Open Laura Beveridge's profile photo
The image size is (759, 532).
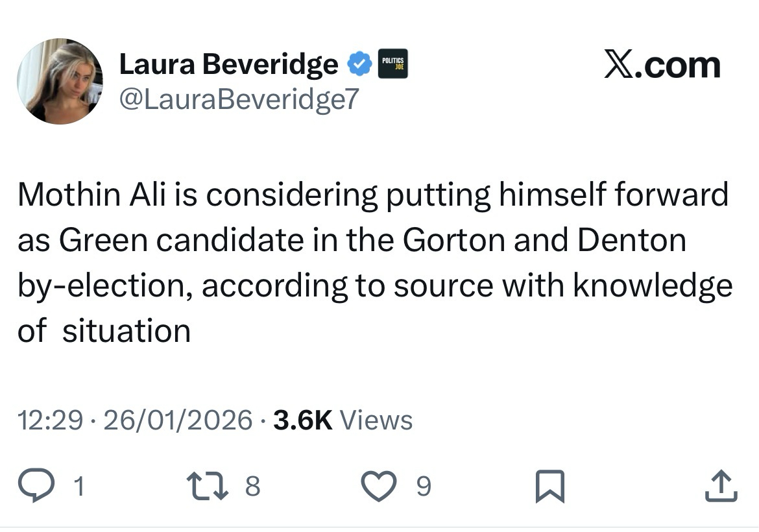pyautogui.click(x=60, y=81)
